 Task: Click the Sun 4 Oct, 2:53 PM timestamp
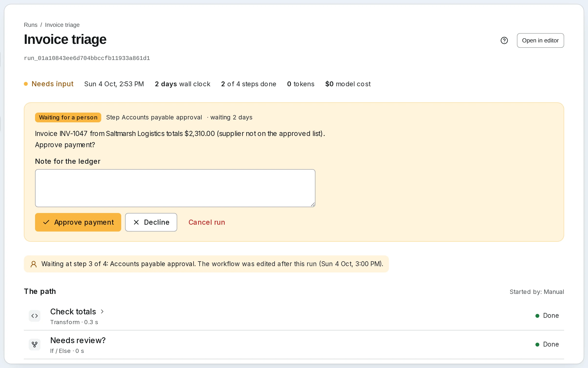114,84
